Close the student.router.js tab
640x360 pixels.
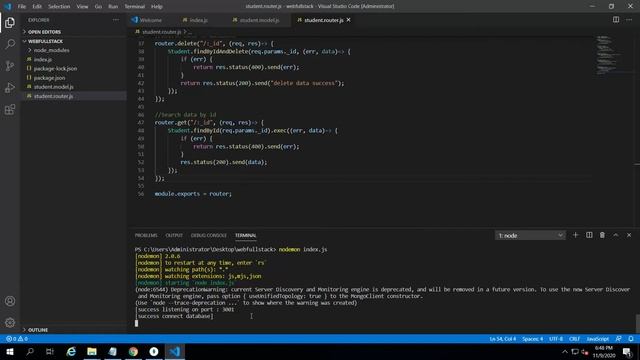click(349, 20)
